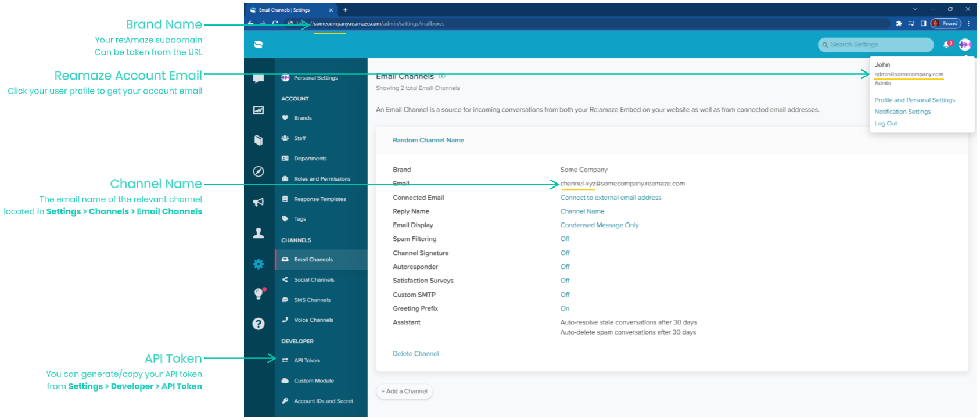Click Auto-resolve stale conversations after 30 days text
Image resolution: width=980 pixels, height=420 pixels.
tap(629, 322)
